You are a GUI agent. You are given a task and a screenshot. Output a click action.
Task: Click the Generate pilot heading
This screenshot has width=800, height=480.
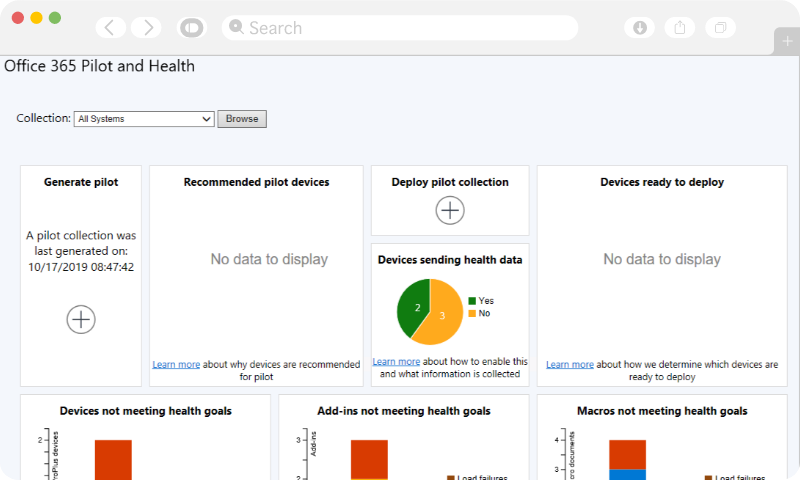[81, 182]
